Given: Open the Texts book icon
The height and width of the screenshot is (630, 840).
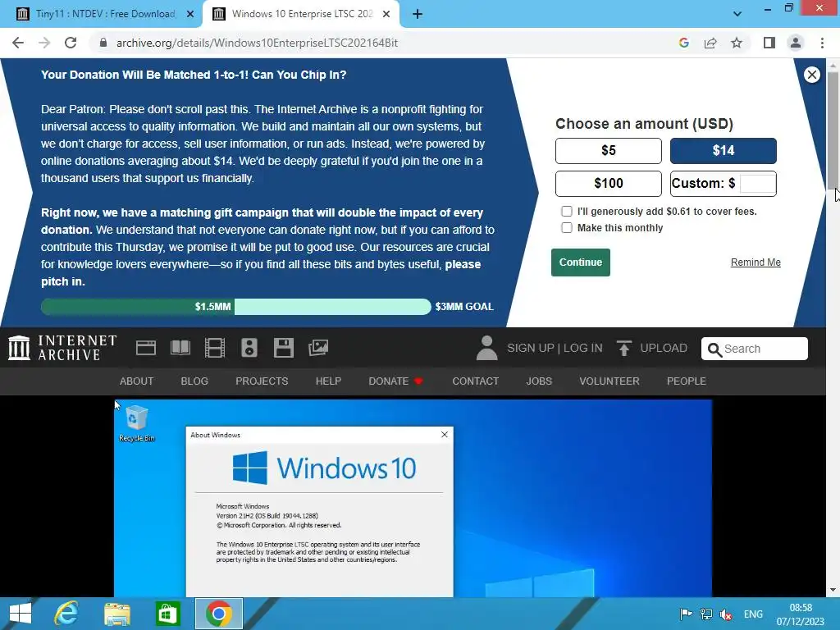Looking at the screenshot, I should [x=180, y=348].
